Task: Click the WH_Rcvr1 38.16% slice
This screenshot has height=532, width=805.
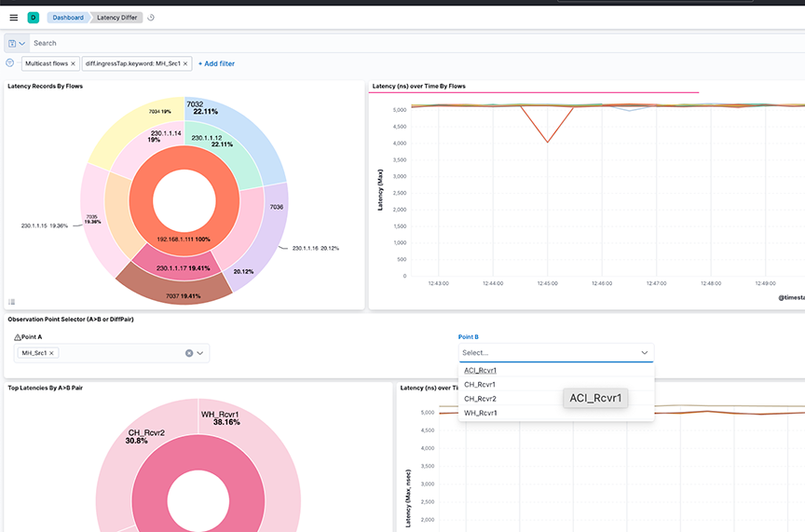Action: pyautogui.click(x=257, y=442)
